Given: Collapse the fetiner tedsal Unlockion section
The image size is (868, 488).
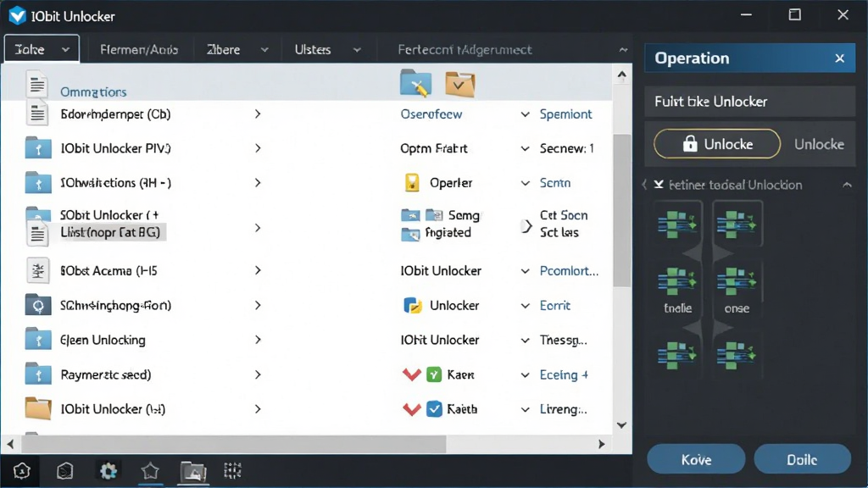Looking at the screenshot, I should pyautogui.click(x=847, y=185).
